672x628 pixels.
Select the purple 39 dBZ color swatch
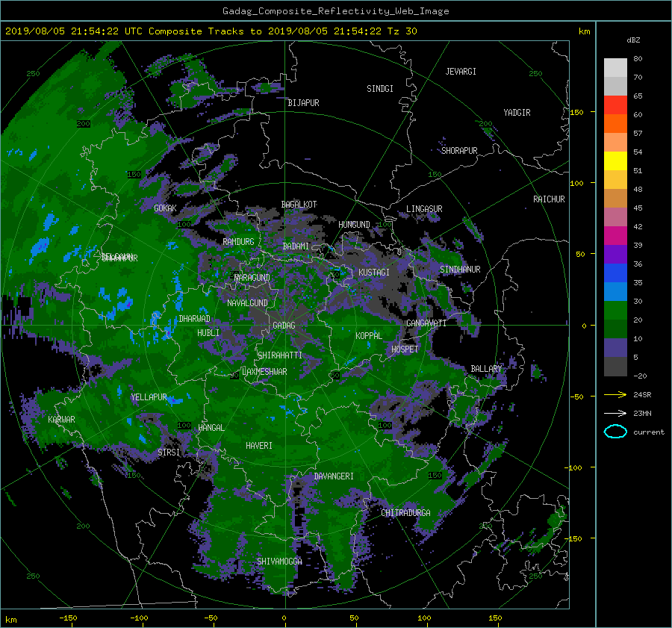[x=615, y=254]
